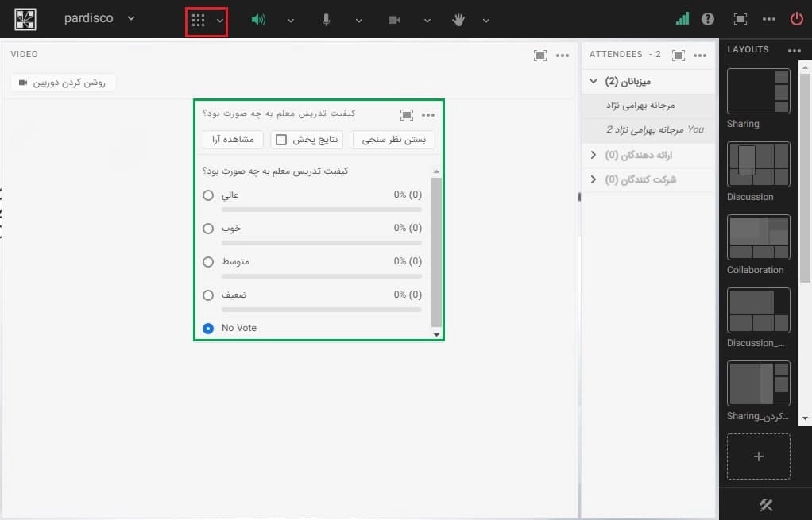Add a new layout with plus
812x520 pixels.
pos(759,456)
